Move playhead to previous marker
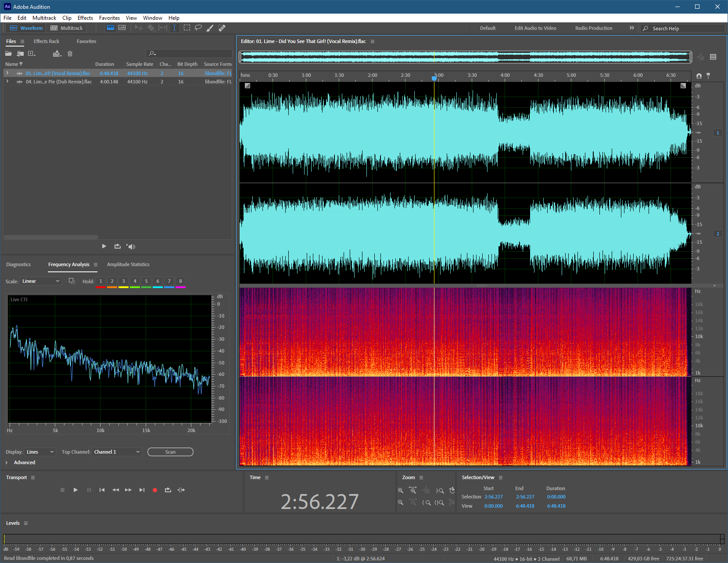 (102, 490)
